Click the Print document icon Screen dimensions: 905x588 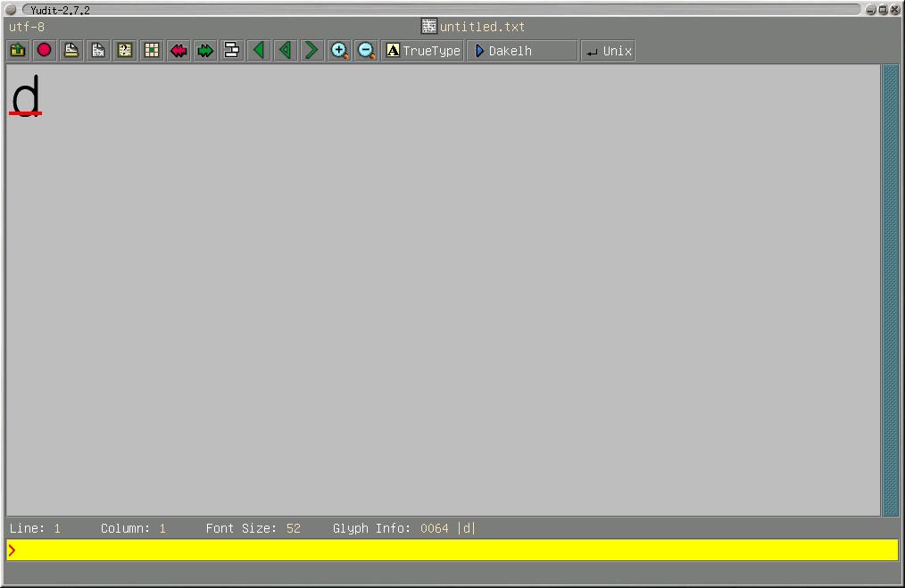(x=71, y=51)
